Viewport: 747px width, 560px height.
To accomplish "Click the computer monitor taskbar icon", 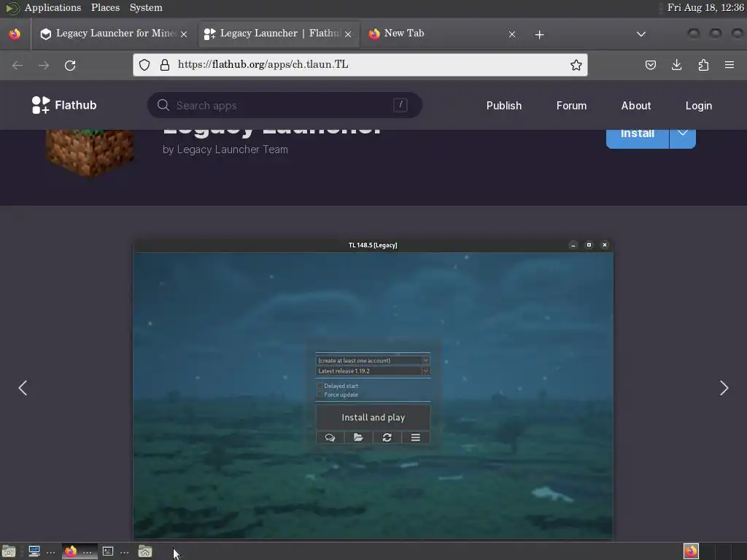I will (34, 551).
